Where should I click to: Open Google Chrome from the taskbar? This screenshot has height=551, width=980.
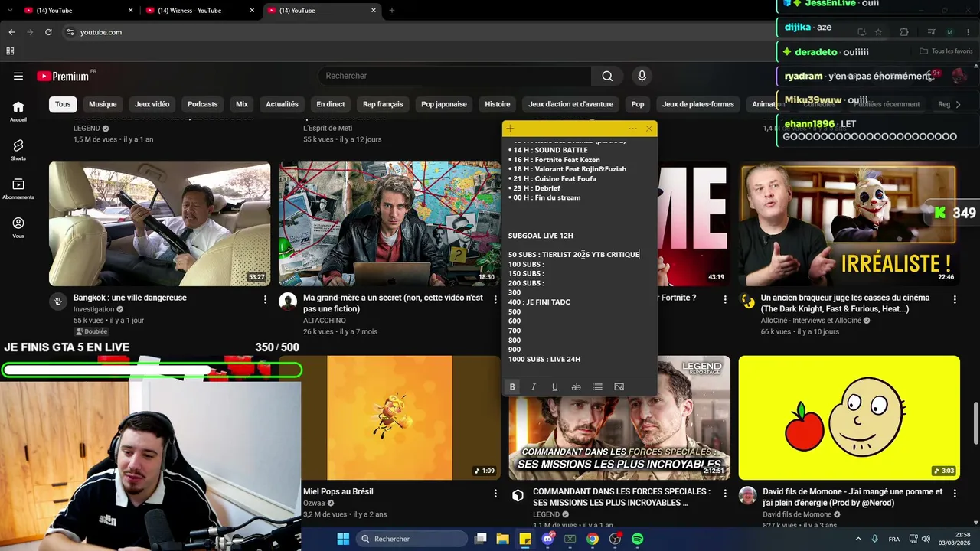coord(593,539)
